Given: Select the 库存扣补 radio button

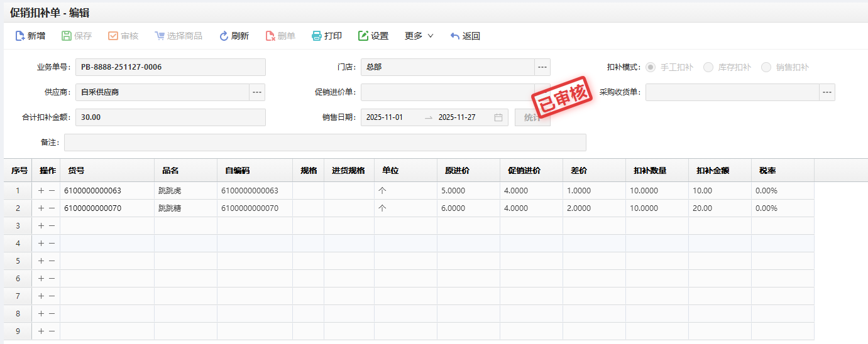Looking at the screenshot, I should (708, 67).
